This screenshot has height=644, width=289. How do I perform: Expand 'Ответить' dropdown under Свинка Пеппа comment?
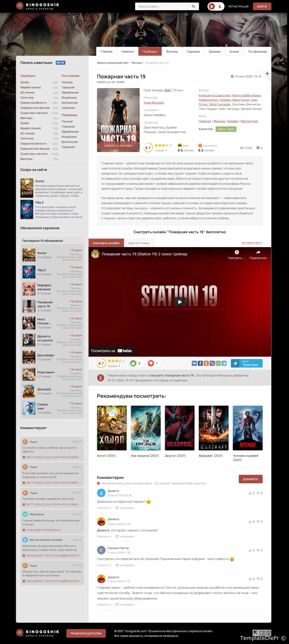104,565
